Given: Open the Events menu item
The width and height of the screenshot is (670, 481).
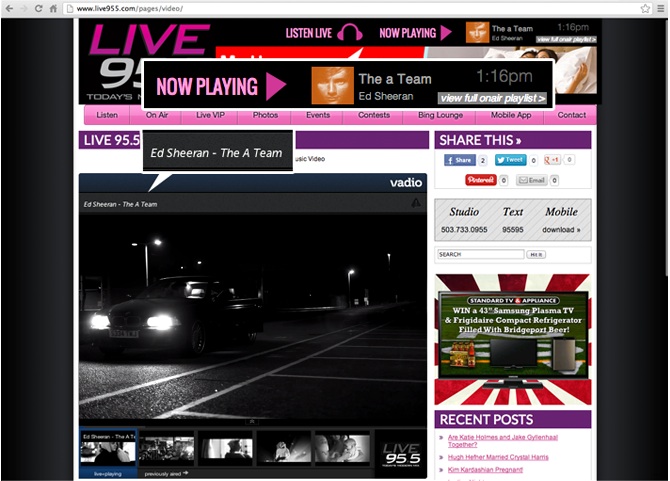Looking at the screenshot, I should 318,115.
